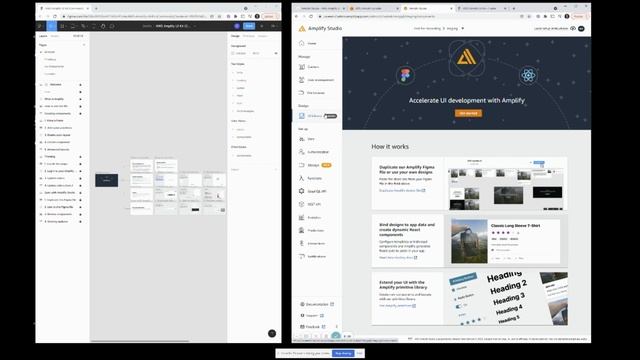Expand the Welcome layer in Figma layers
640x360 pixels.
pos(41,85)
